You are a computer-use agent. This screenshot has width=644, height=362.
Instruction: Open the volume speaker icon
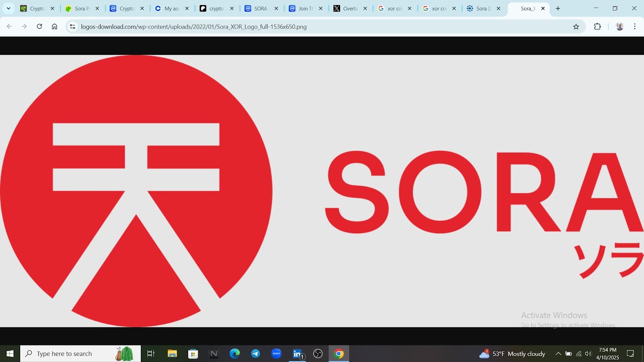point(588,353)
